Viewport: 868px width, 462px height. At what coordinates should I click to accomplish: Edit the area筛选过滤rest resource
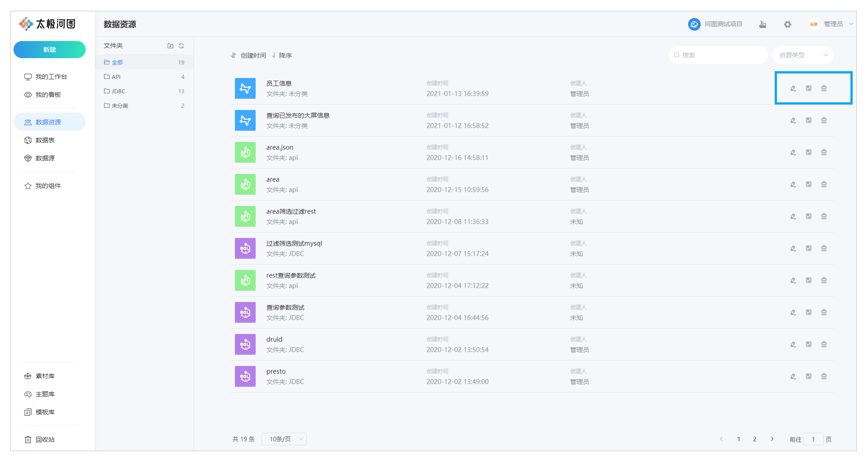point(793,216)
